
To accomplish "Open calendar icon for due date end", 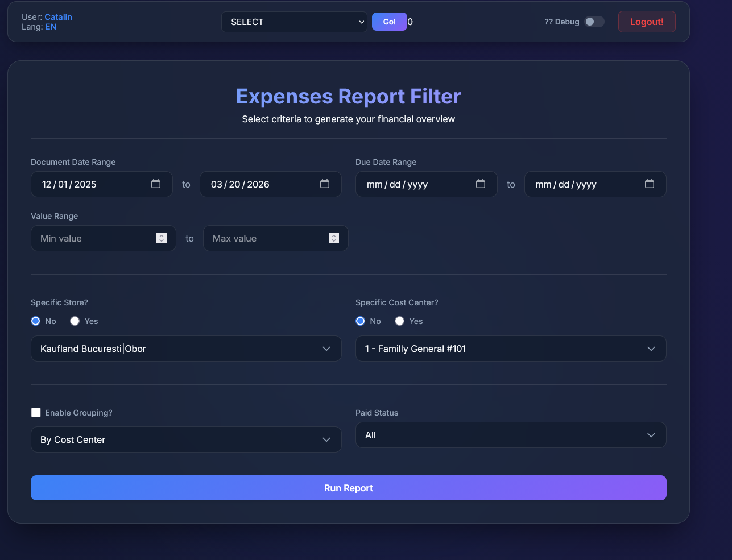I will (650, 184).
